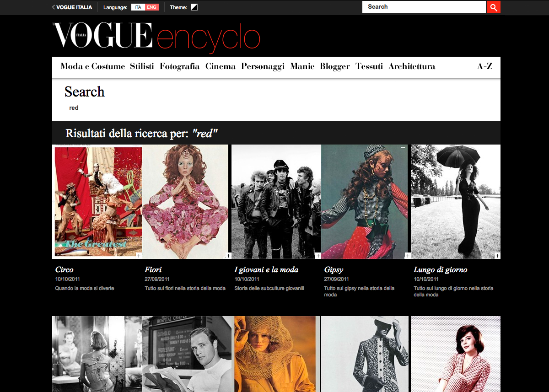The height and width of the screenshot is (392, 549).
Task: Open I giovani e la moda title
Action: [266, 269]
